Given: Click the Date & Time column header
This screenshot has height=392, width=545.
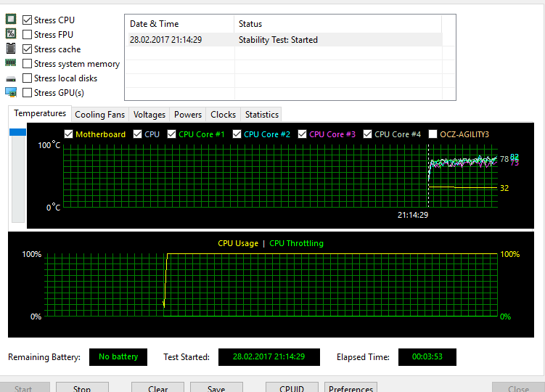Looking at the screenshot, I should (180, 24).
